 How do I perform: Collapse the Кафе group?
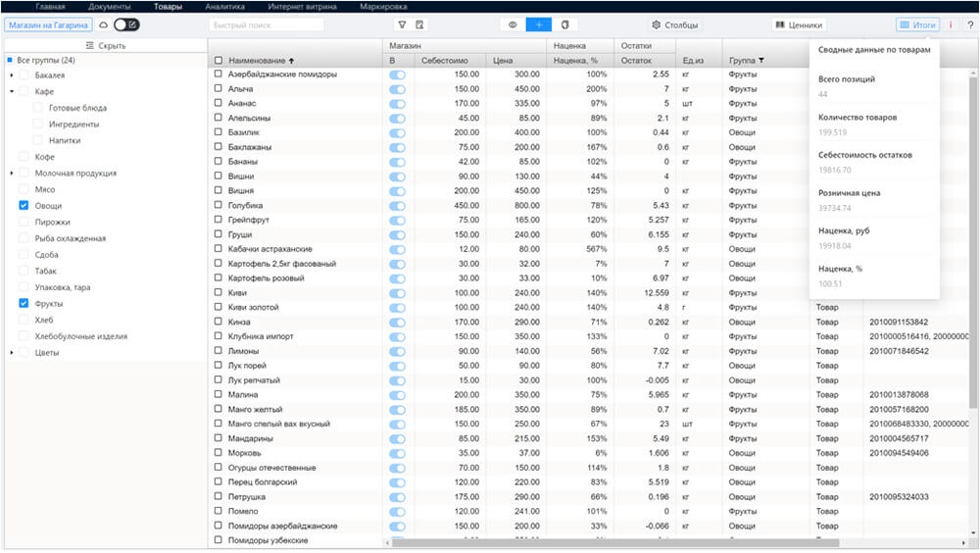coord(11,91)
